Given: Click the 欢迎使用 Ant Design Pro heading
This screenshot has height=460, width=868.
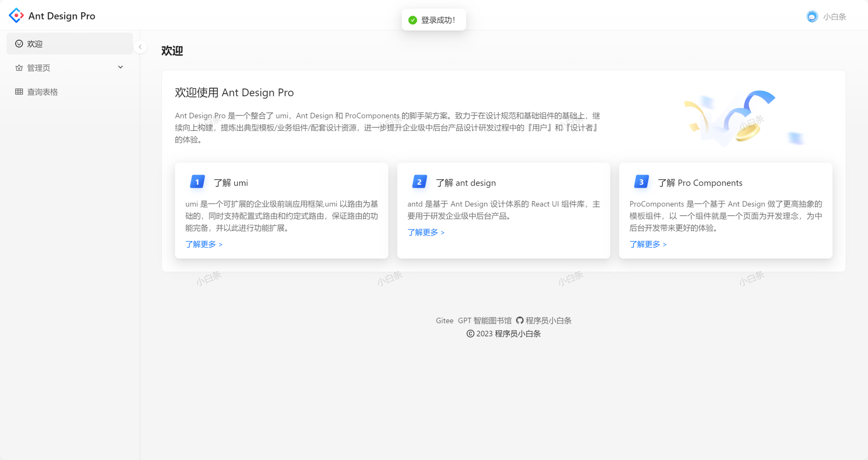Looking at the screenshot, I should pos(234,92).
